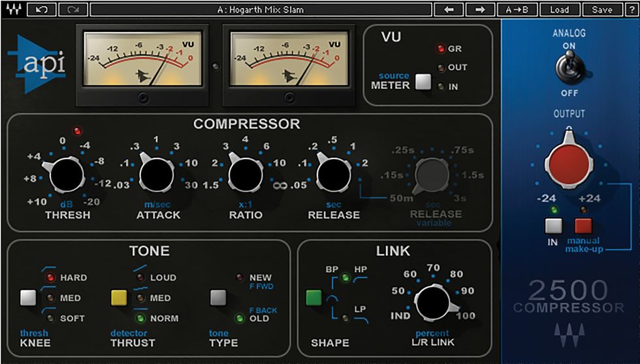Click left VU meter calibration screw
640x364 pixels.
143,97
